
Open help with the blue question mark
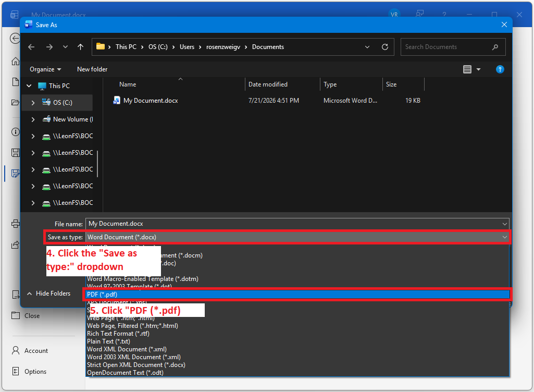point(500,69)
